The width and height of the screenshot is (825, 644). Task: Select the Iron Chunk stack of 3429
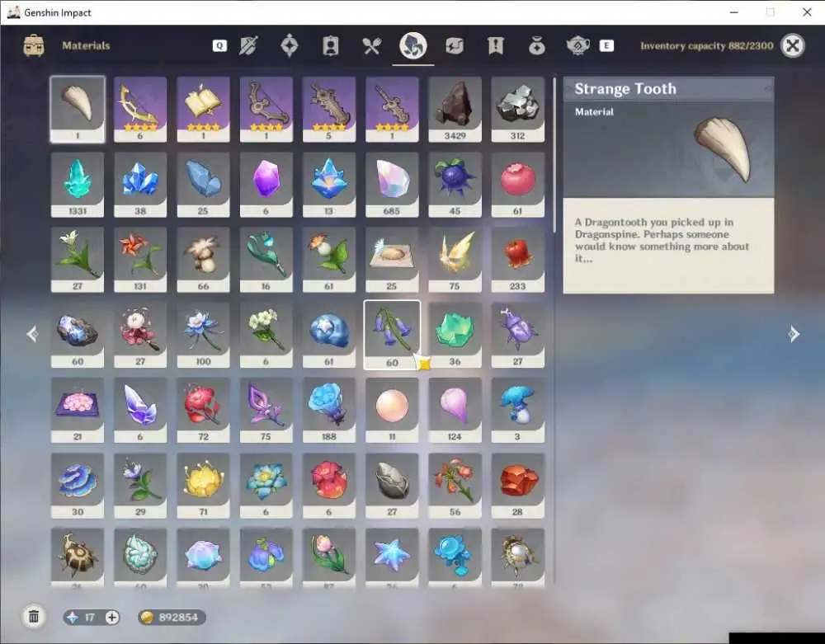coord(455,110)
